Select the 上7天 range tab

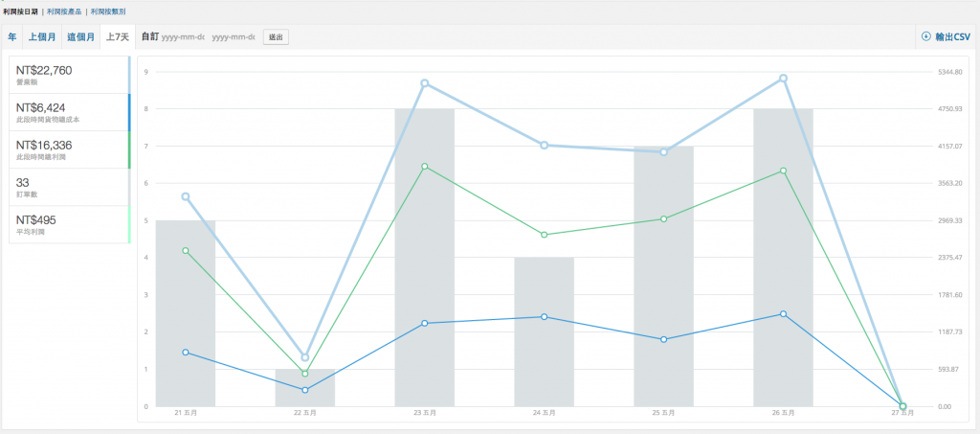(x=118, y=37)
